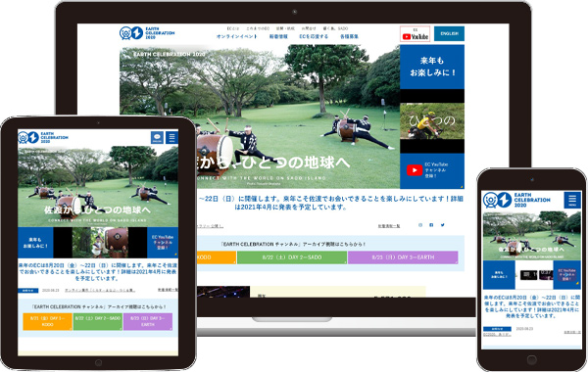Open the hamburger MENU icon on the phone
Screen dimensions: 588x372
[572, 200]
